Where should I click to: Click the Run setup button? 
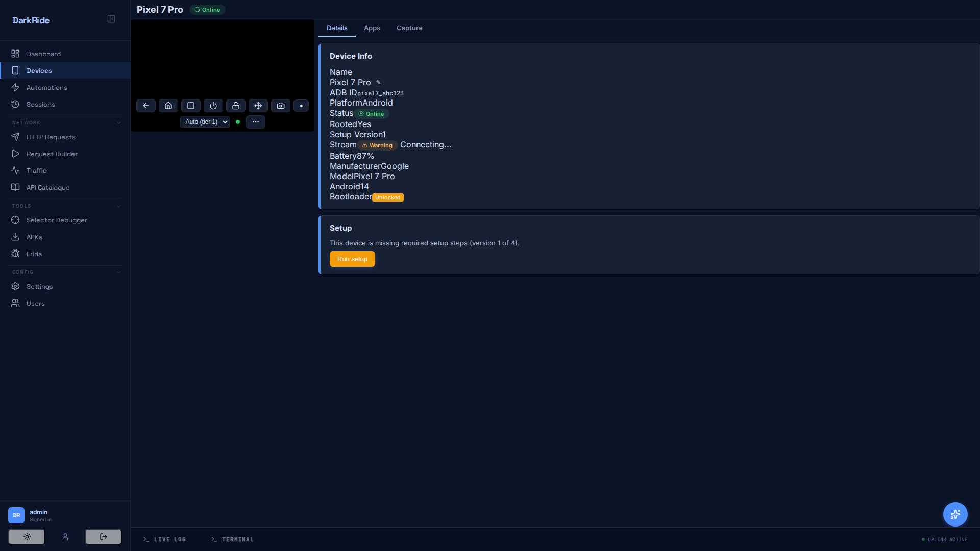tap(352, 259)
